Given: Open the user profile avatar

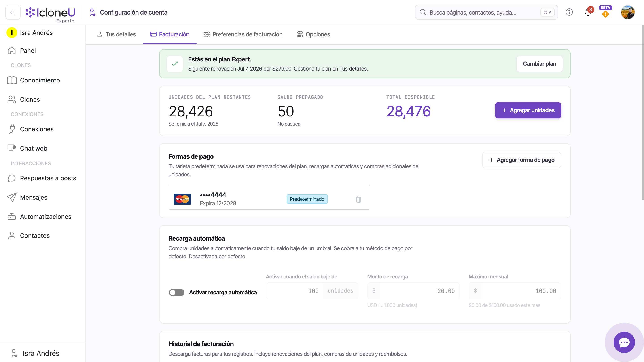Looking at the screenshot, I should [x=627, y=12].
